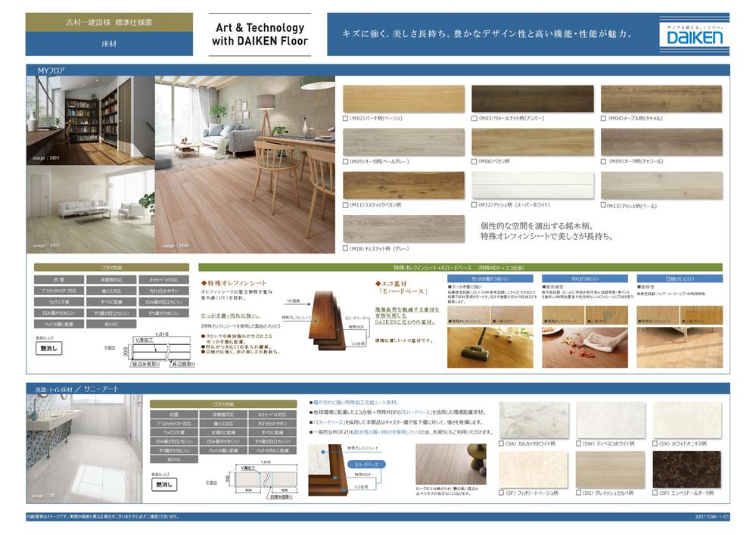Click the blue Eハードベース pill label

click(x=366, y=464)
